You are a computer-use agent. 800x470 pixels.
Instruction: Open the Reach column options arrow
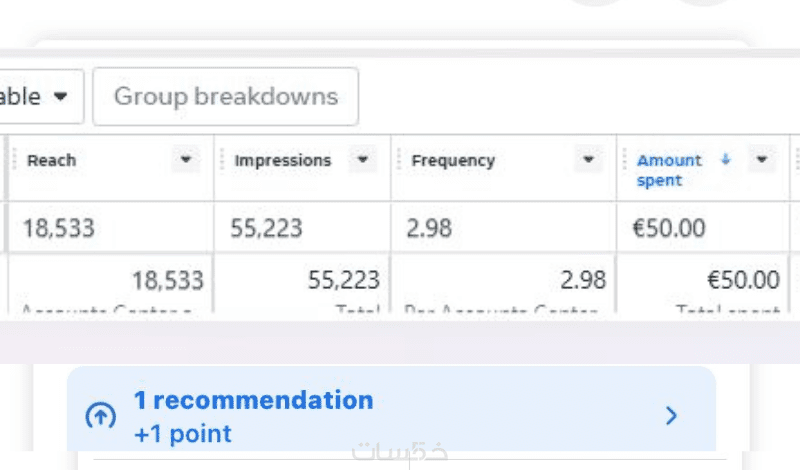(x=185, y=160)
